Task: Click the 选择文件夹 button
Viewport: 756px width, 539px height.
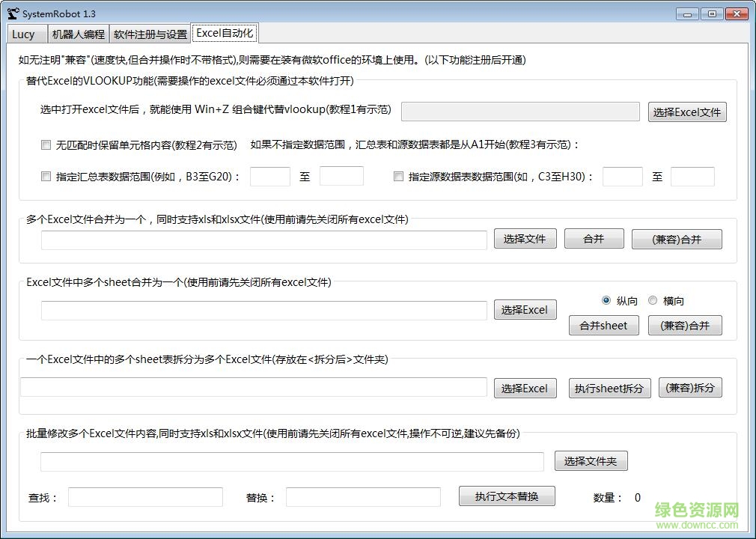Action: (591, 460)
